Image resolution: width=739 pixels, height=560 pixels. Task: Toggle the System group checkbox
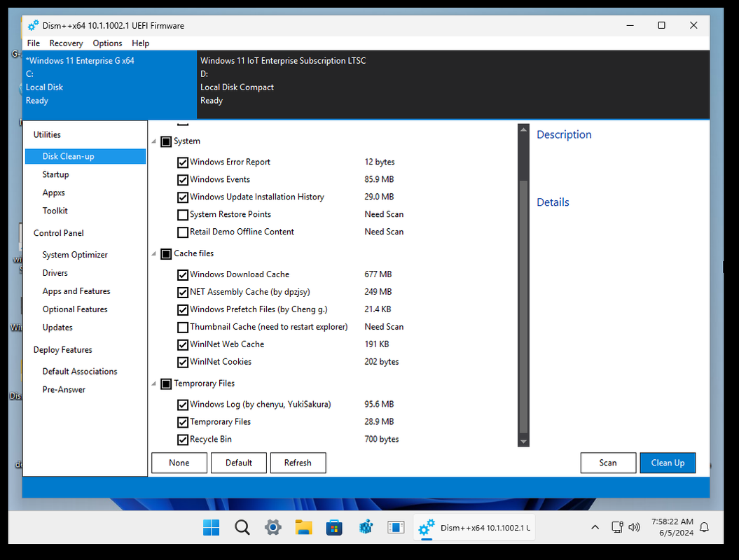click(x=166, y=142)
